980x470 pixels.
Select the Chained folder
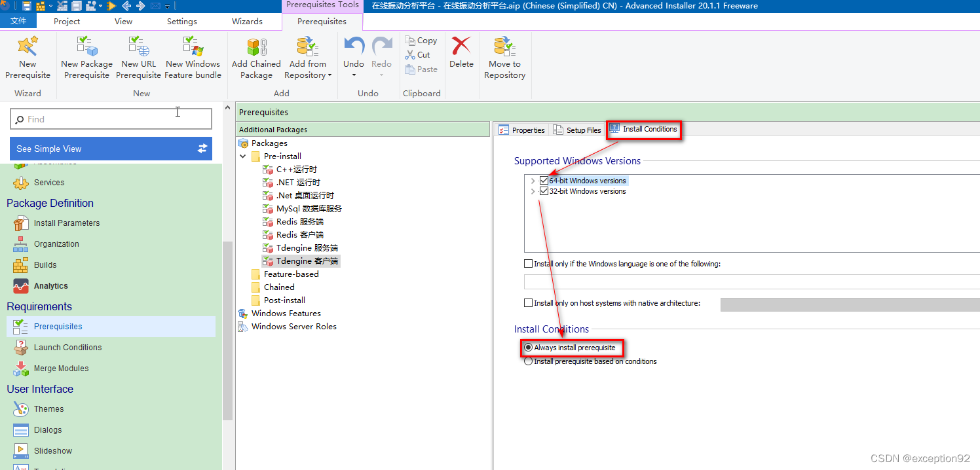click(279, 287)
